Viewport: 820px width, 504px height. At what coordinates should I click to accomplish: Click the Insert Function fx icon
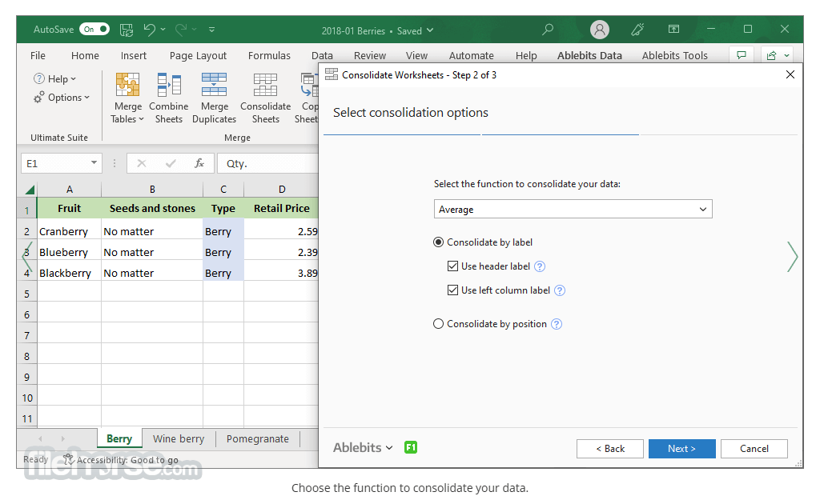point(199,163)
